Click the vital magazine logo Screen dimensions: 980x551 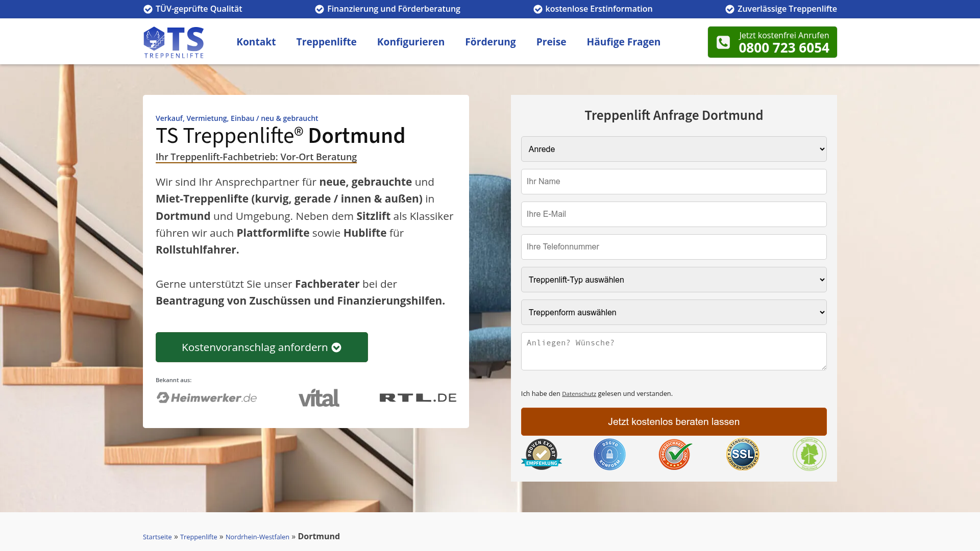point(319,397)
